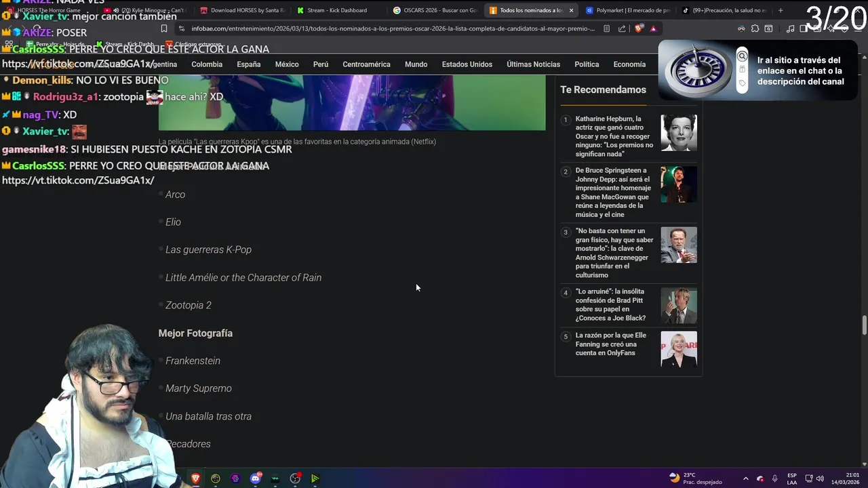Screen dimensions: 868x488
Task: Bookmark this page with bookmark icon
Action: [164, 28]
